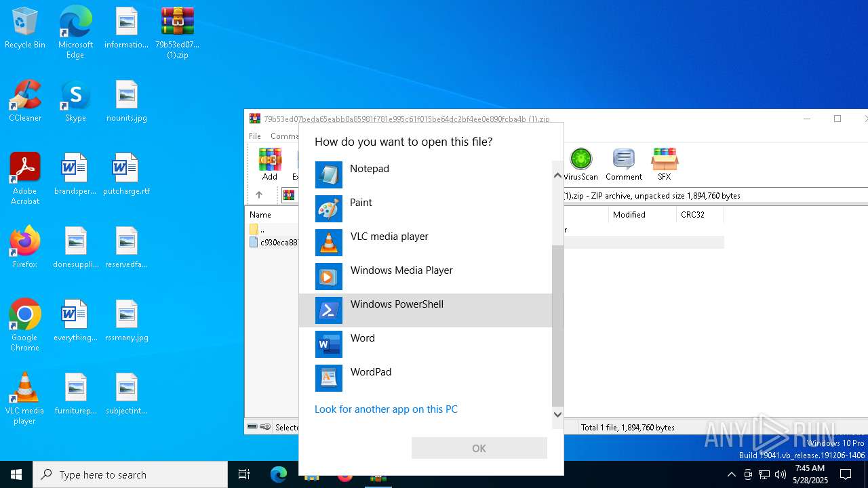This screenshot has width=868, height=488.
Task: Select the highlighted Windows PowerShell entry
Action: [x=425, y=310]
